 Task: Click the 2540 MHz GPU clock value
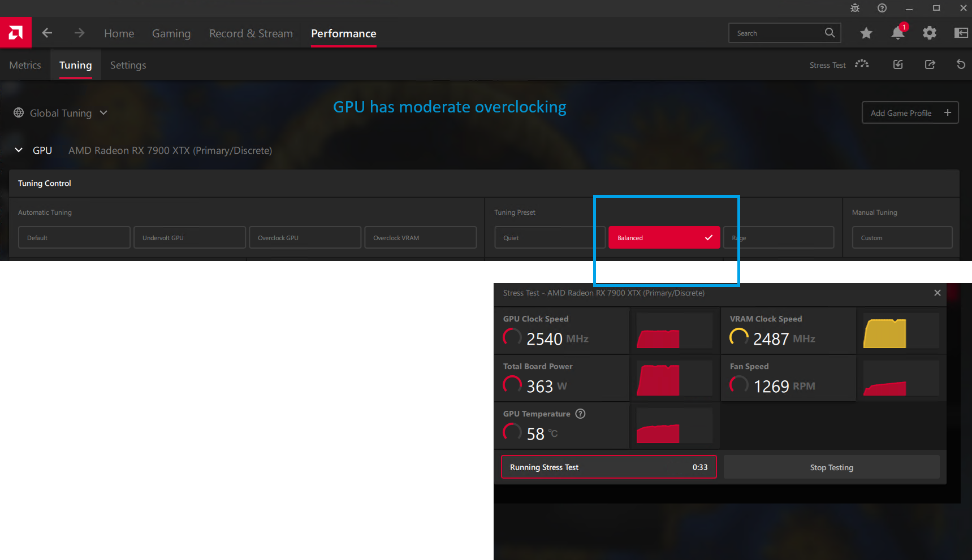click(x=558, y=338)
